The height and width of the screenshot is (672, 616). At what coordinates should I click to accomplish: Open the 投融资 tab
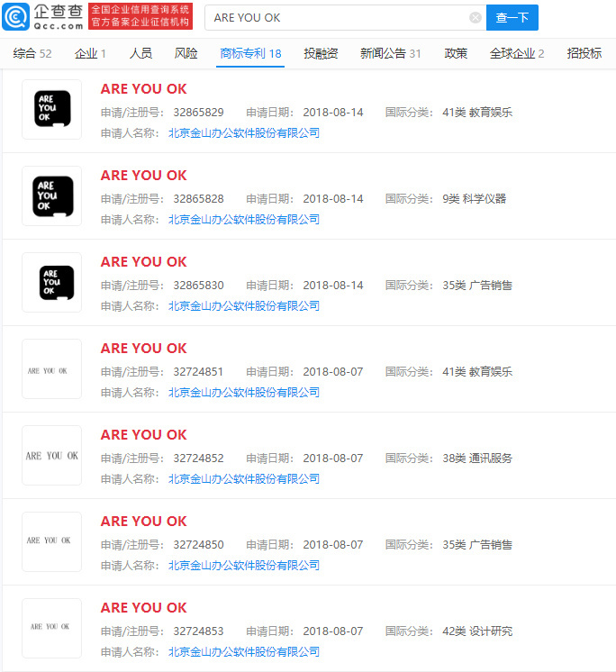point(321,53)
